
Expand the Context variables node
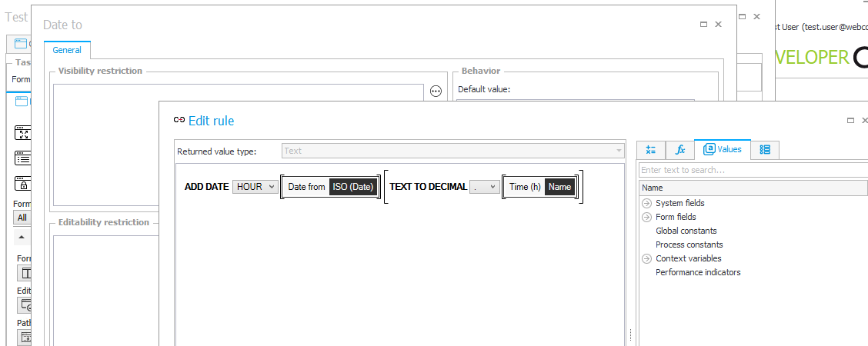click(x=646, y=259)
